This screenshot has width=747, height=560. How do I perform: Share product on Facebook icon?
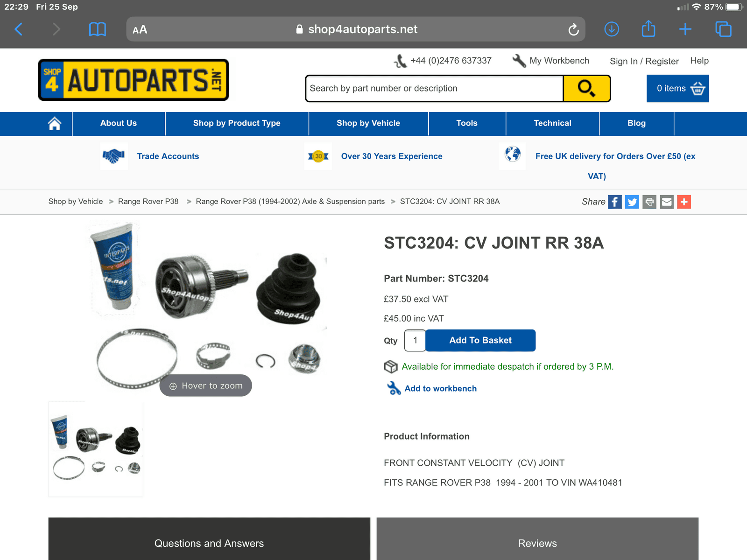pyautogui.click(x=614, y=202)
